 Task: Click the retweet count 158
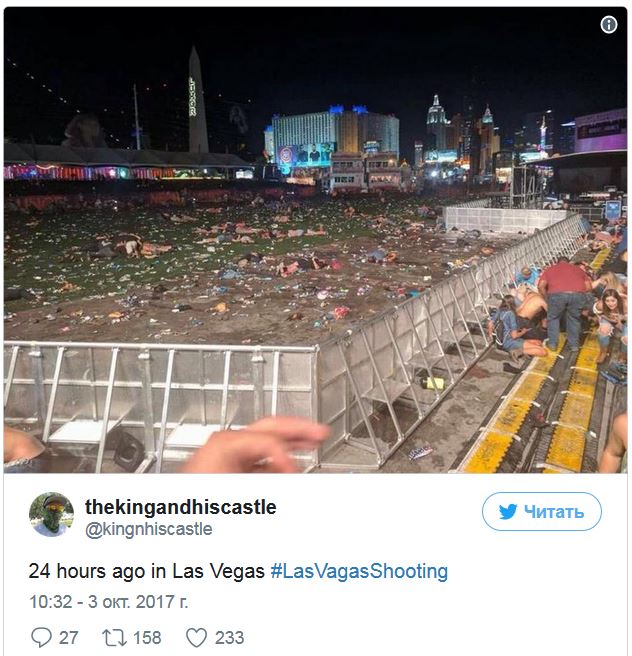(x=147, y=638)
